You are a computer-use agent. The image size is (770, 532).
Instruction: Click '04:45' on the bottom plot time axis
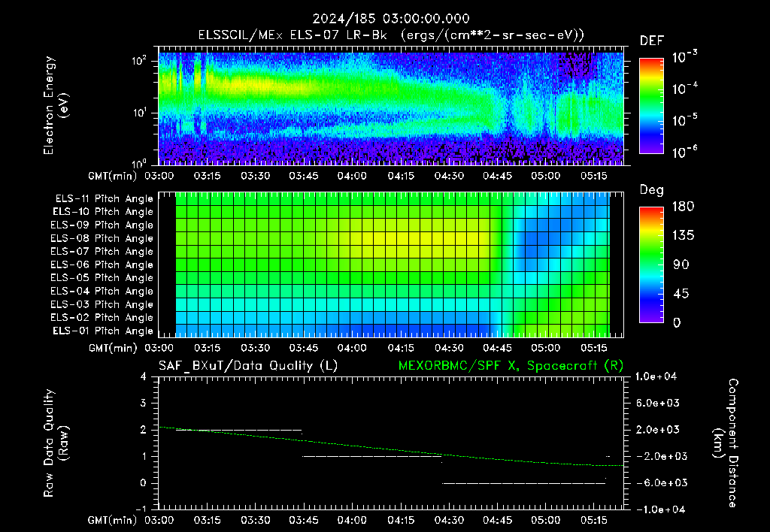(497, 520)
